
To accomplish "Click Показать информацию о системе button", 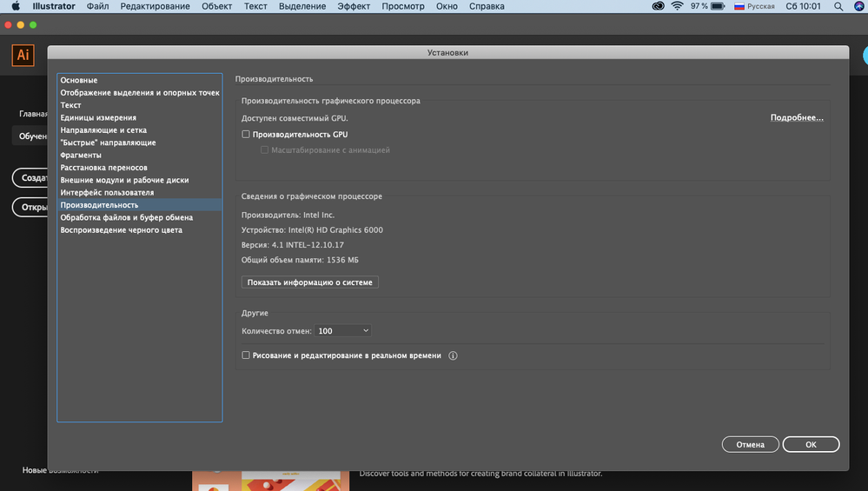I will [x=310, y=282].
